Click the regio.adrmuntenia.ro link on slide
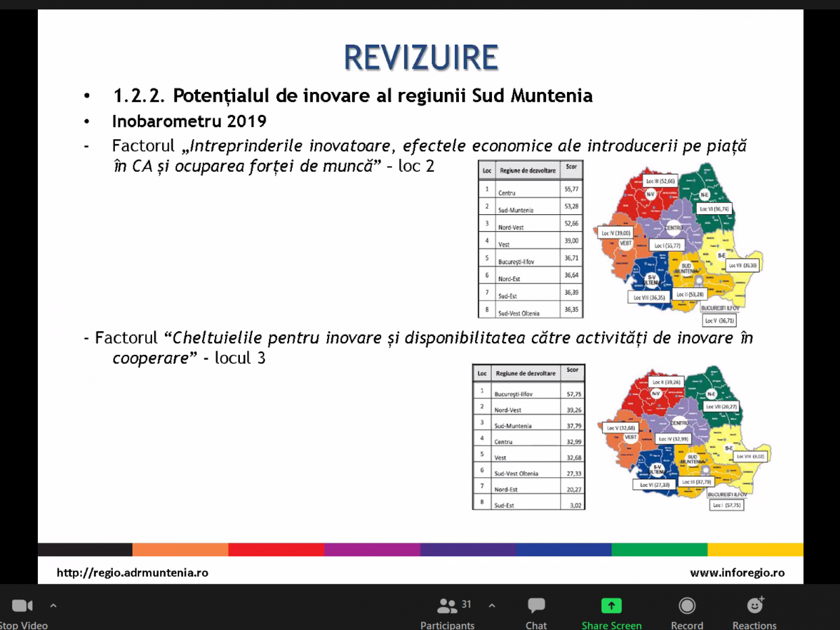This screenshot has height=630, width=840. pos(132,572)
